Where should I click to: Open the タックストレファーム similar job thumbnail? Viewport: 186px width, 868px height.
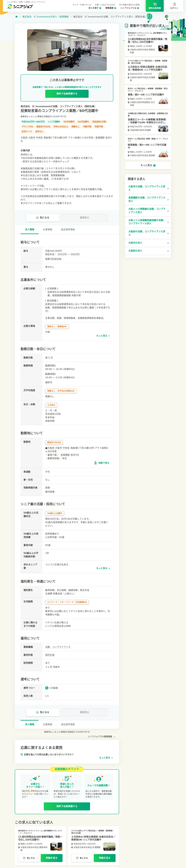[x=56, y=847]
